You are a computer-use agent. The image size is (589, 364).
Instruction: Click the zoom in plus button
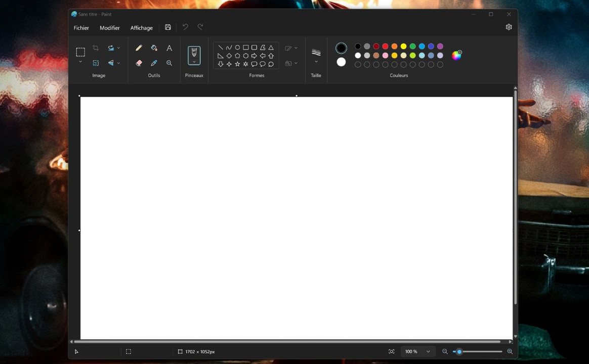(x=510, y=351)
